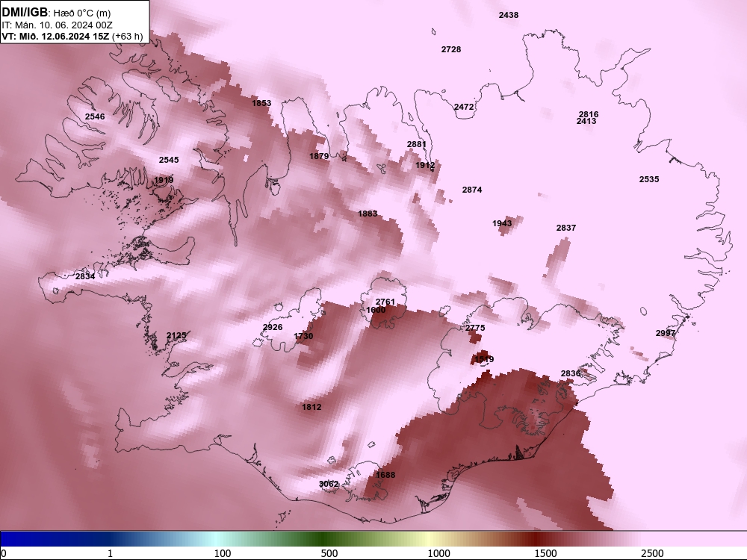
Task: Click the 2125 value label
Action: pyautogui.click(x=176, y=336)
